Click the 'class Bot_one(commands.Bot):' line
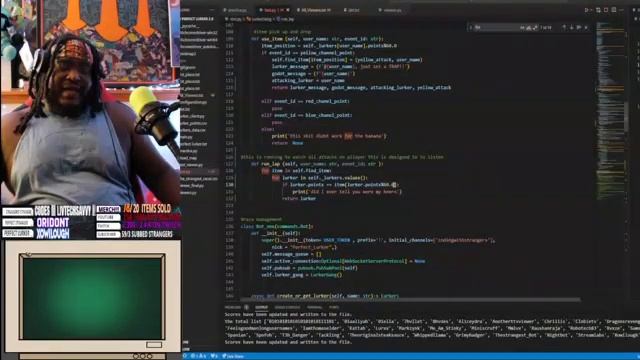 click(x=277, y=226)
